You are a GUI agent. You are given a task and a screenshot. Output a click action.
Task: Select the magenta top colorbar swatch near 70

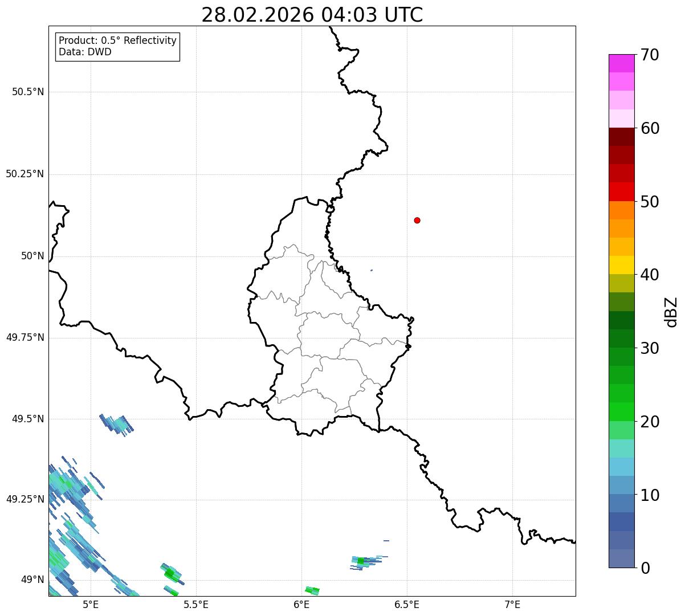click(621, 63)
